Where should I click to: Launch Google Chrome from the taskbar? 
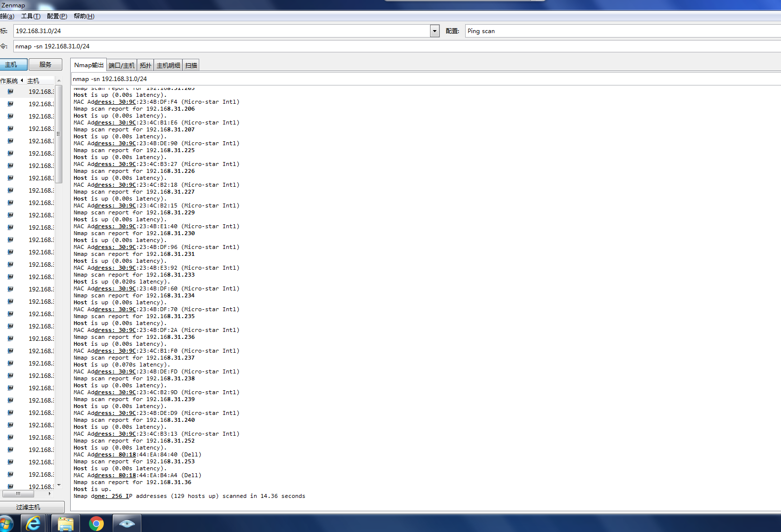point(96,523)
